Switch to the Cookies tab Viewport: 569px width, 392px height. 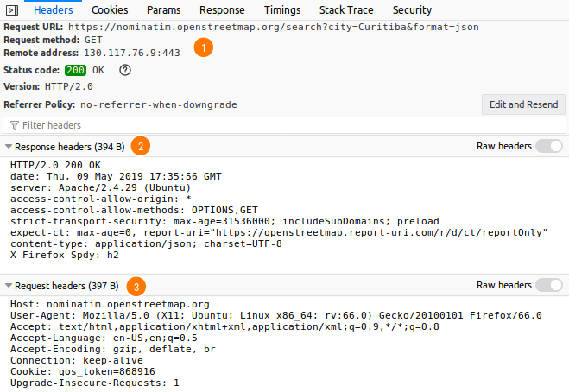pos(110,10)
